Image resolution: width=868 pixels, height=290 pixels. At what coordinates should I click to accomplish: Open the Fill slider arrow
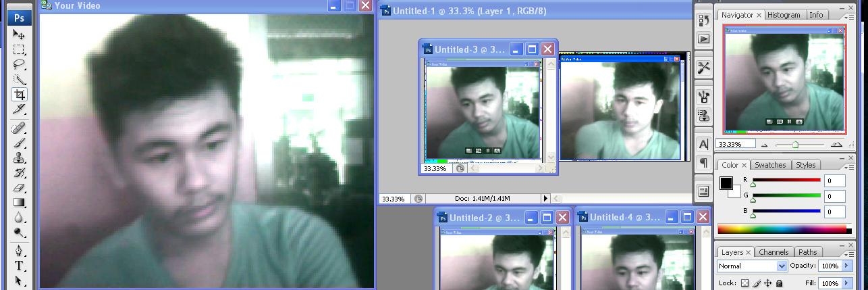pos(847,284)
